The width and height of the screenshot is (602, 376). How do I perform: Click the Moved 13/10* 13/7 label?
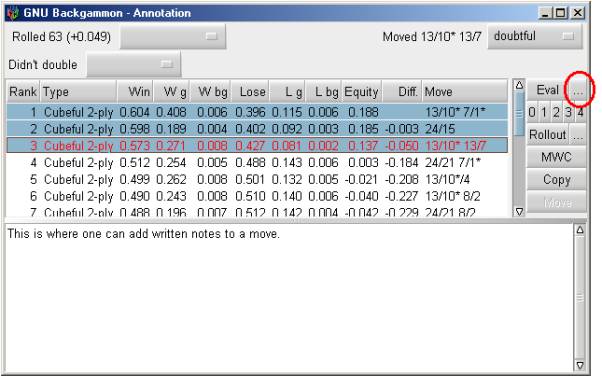[432, 37]
